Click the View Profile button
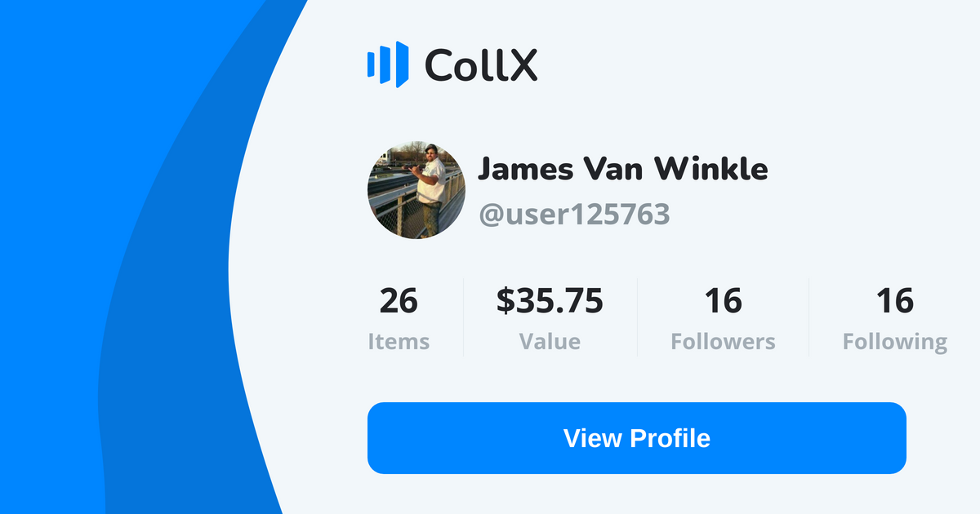 click(637, 438)
